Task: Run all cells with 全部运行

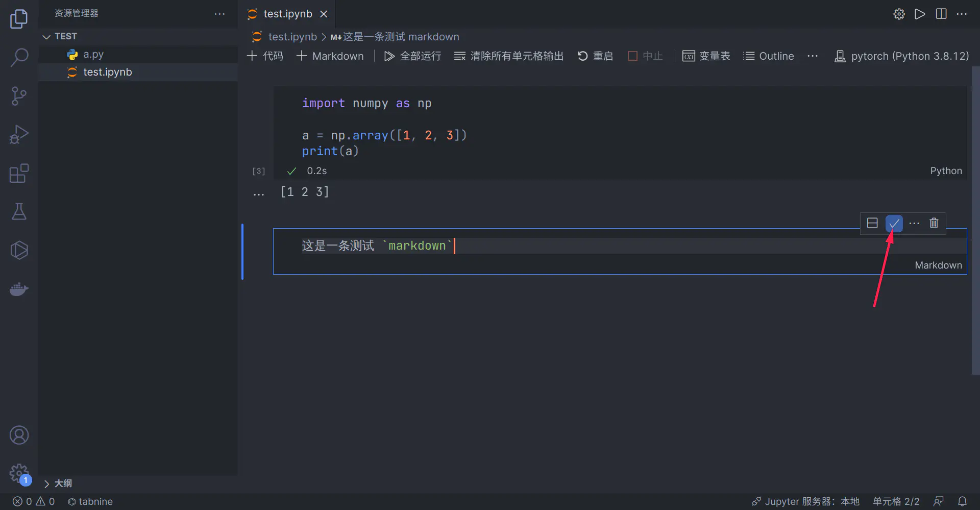Action: (x=412, y=56)
